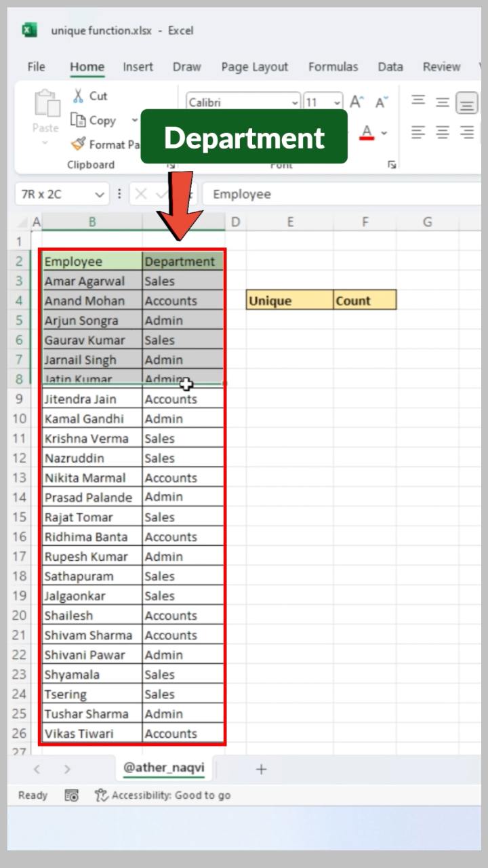
Task: Select column E header
Action: pyautogui.click(x=289, y=222)
